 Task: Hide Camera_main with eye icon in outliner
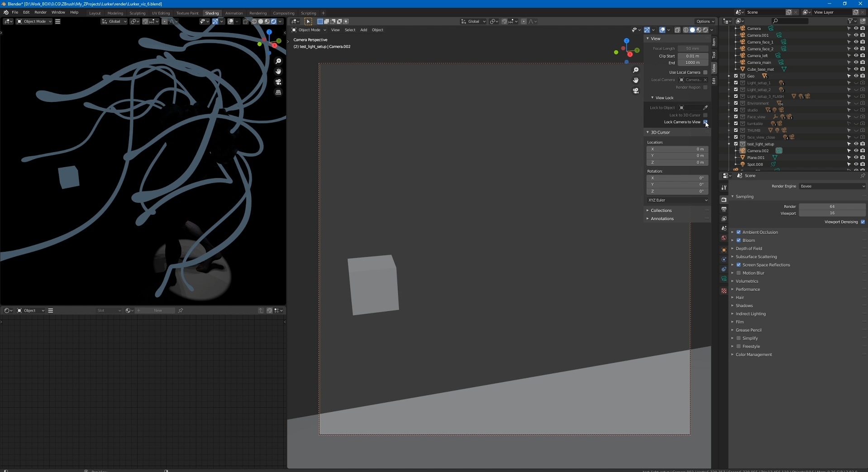point(856,63)
